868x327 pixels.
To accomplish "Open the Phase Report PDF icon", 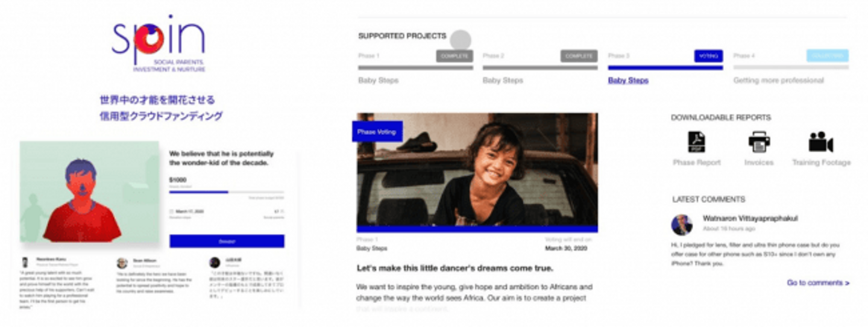I will (696, 142).
